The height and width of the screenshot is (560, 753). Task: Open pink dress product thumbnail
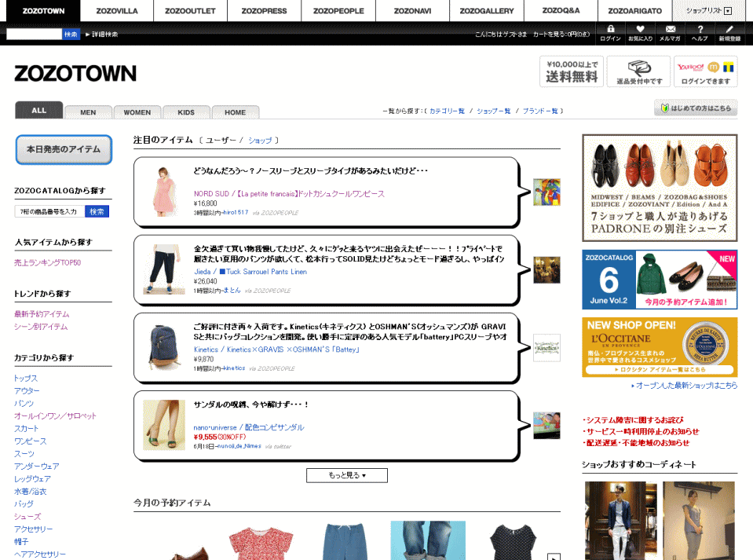[164, 192]
